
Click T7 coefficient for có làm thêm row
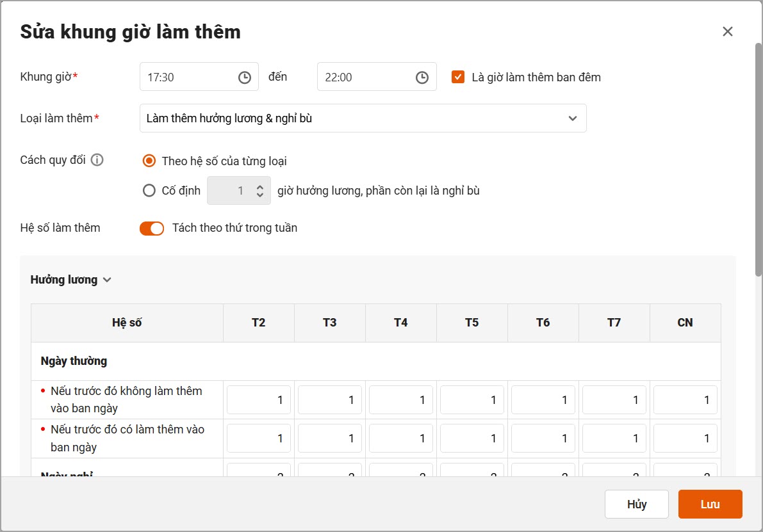coord(614,438)
